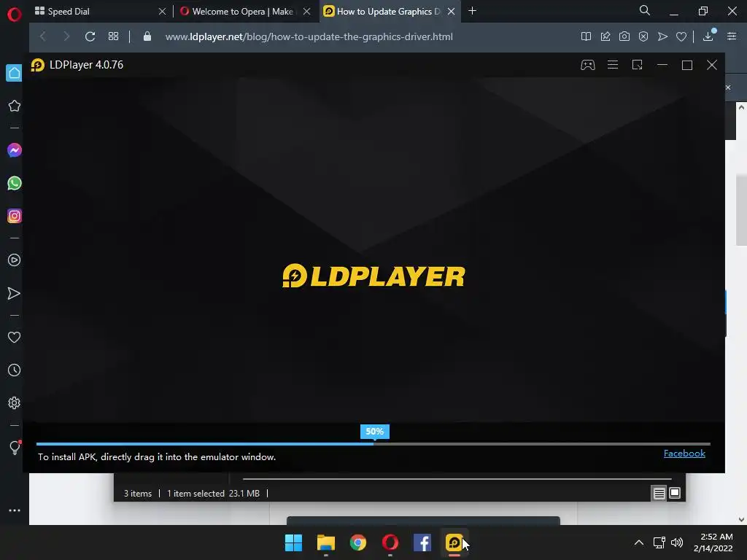The width and height of the screenshot is (747, 560).
Task: Click ad blocker shield icon
Action: click(643, 36)
